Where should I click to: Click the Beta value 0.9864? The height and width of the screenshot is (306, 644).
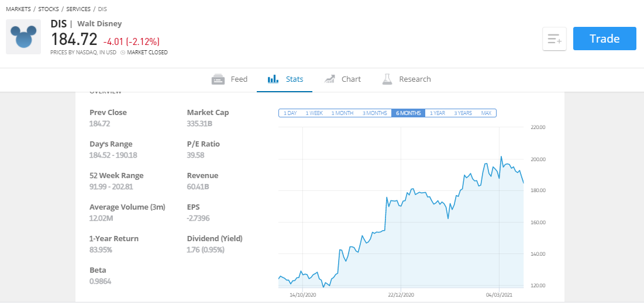[x=100, y=281]
